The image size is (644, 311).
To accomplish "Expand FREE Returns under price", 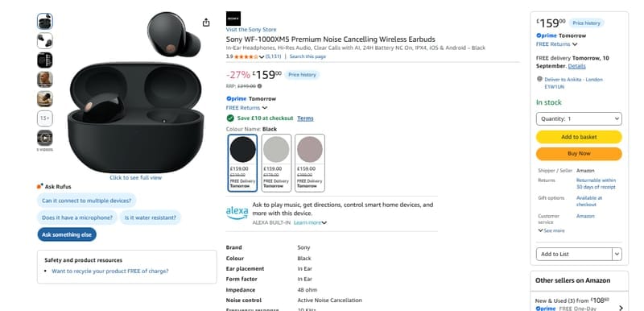I will [246, 108].
